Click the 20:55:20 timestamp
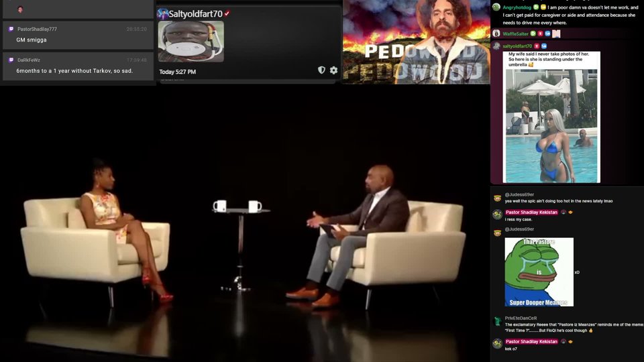Screen dimensions: 644x362 136,29
